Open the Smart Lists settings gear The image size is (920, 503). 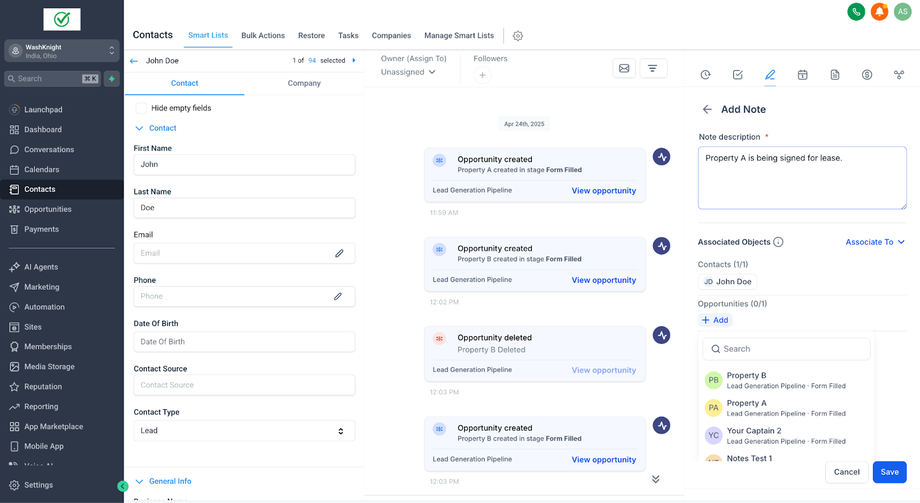pyautogui.click(x=518, y=36)
